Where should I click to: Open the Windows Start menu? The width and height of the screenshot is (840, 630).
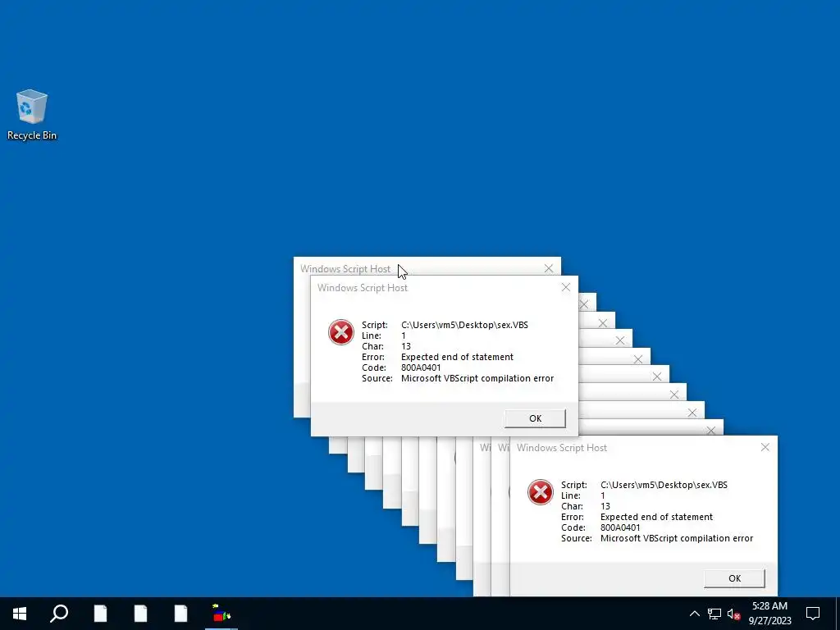pos(20,614)
